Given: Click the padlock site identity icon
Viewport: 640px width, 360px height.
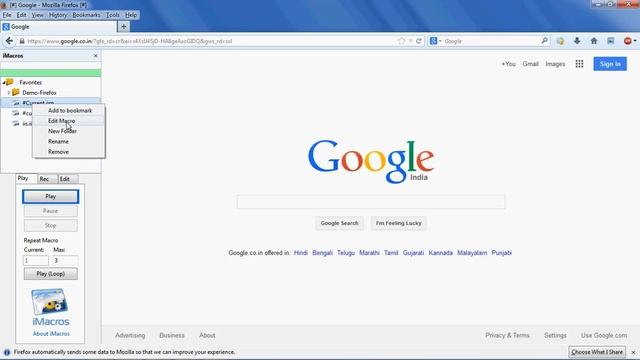Looking at the screenshot, I should point(22,41).
